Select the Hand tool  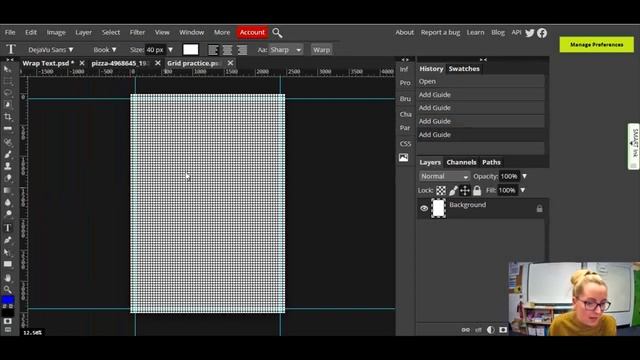click(x=7, y=278)
